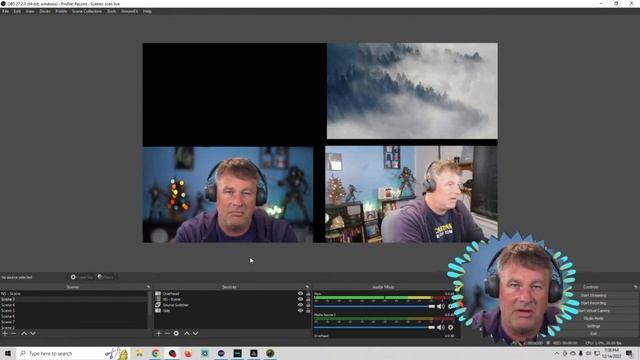Open the notification center icon
The width and height of the screenshot is (640, 360).
tap(629, 353)
